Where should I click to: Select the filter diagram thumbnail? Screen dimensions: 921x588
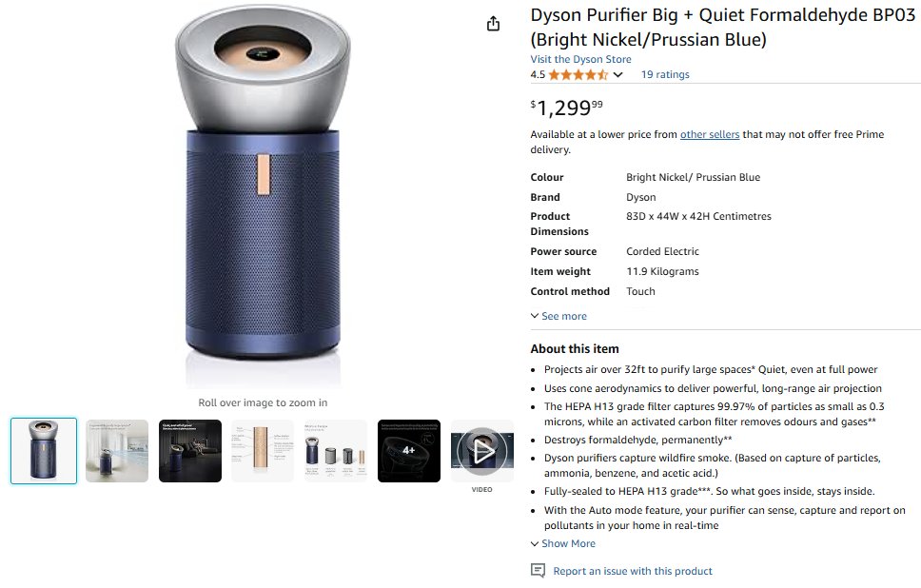click(263, 451)
